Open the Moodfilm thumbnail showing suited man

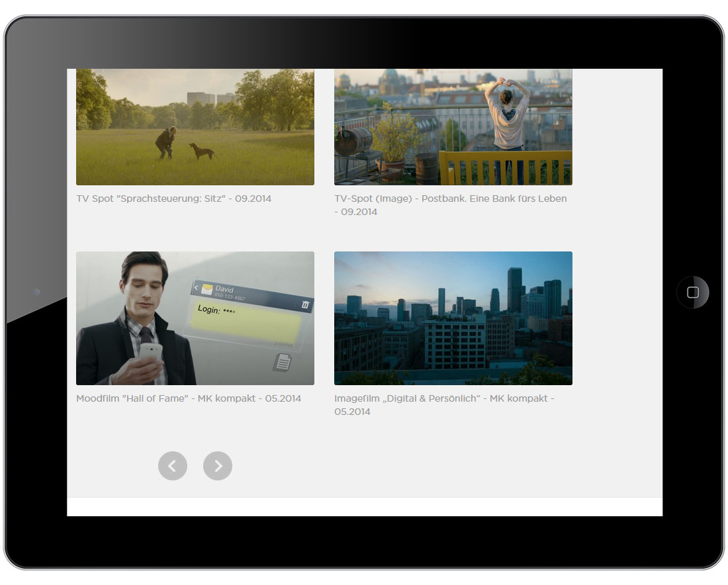[x=195, y=318]
